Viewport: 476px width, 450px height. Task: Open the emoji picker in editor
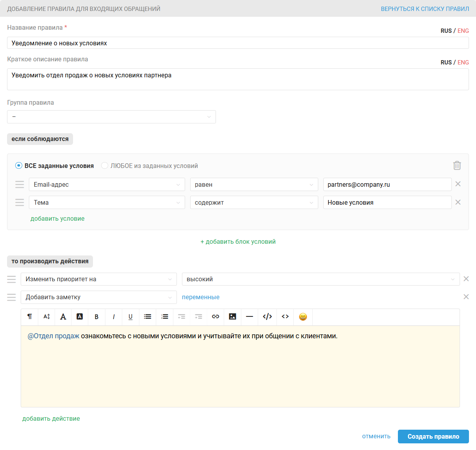303,317
